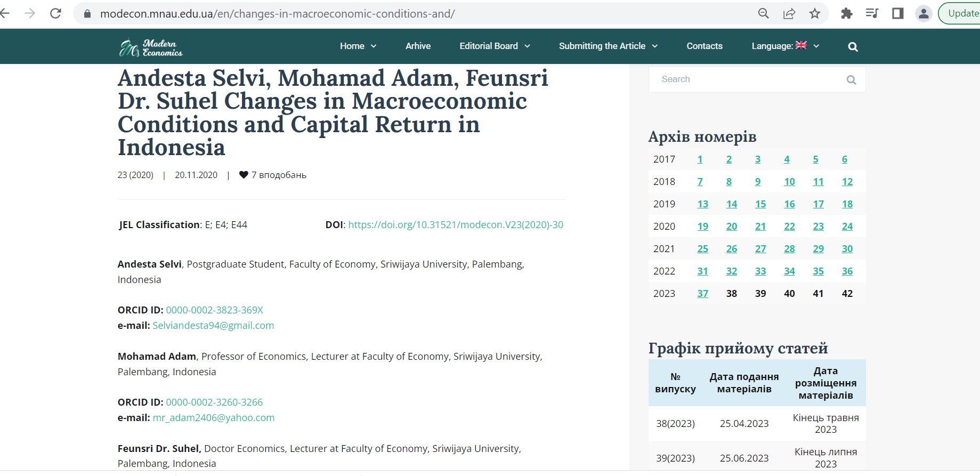Viewport: 980px width, 476px height.
Task: Open archive issue 28 from 2021
Action: click(x=789, y=249)
